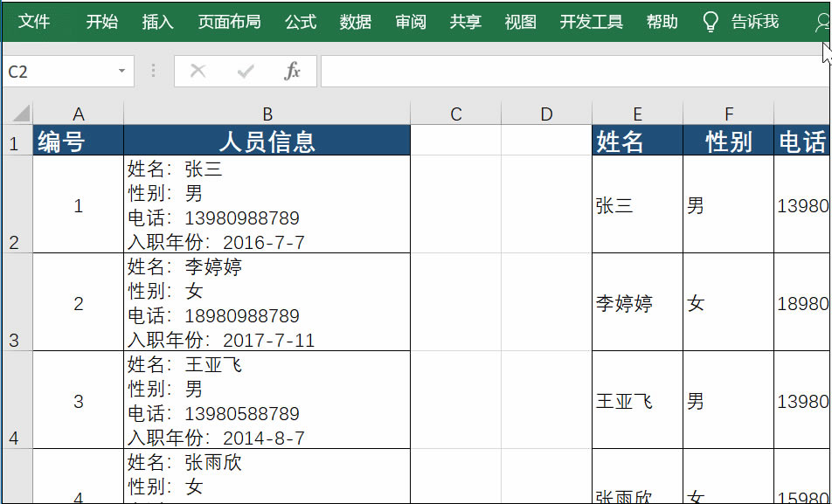The width and height of the screenshot is (832, 504).
Task: Select column B by clicking its header
Action: click(x=267, y=112)
